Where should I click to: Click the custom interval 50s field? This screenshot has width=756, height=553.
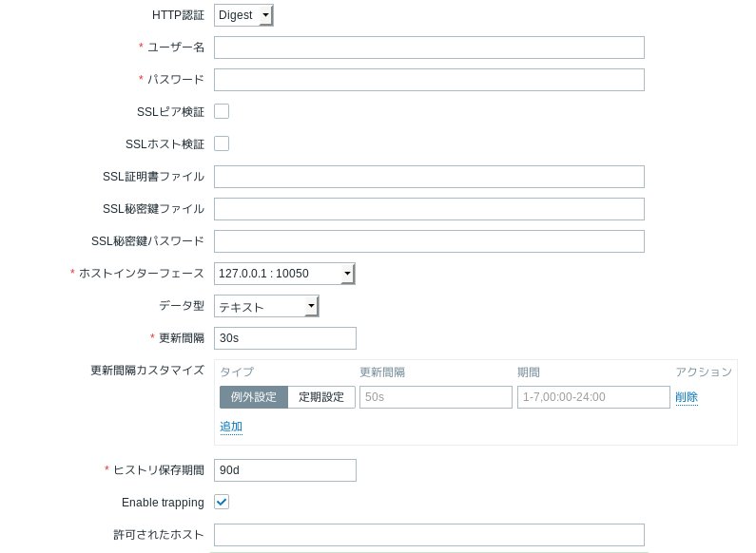tap(435, 397)
